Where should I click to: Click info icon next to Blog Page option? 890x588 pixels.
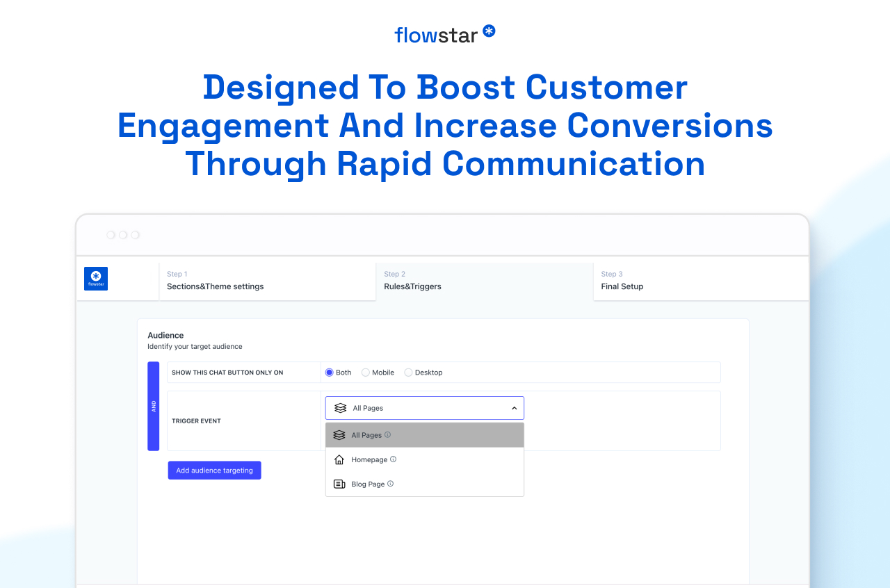pos(391,484)
